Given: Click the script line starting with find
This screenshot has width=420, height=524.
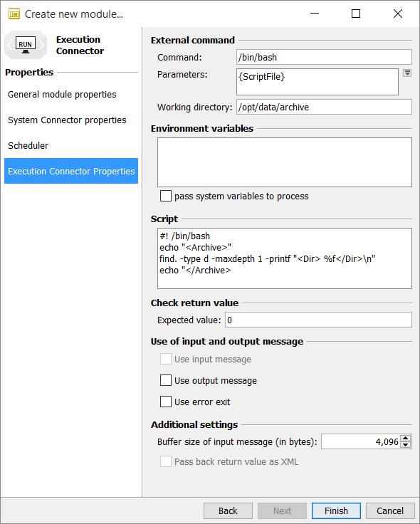Looking at the screenshot, I should click(267, 259).
